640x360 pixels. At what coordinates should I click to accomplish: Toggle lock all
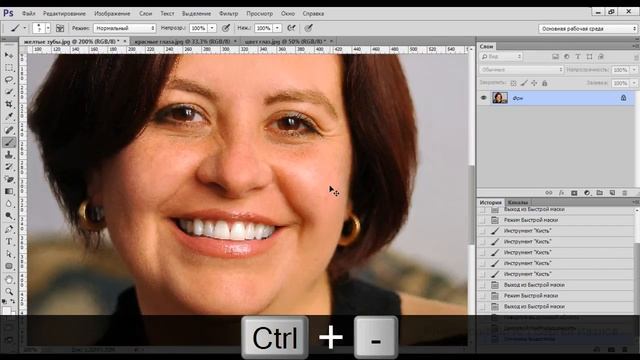click(544, 83)
